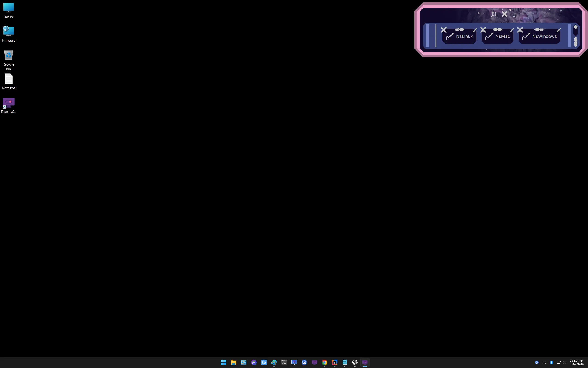588x368 pixels.
Task: Select the Notes.txt file on desktop
Action: [x=8, y=82]
